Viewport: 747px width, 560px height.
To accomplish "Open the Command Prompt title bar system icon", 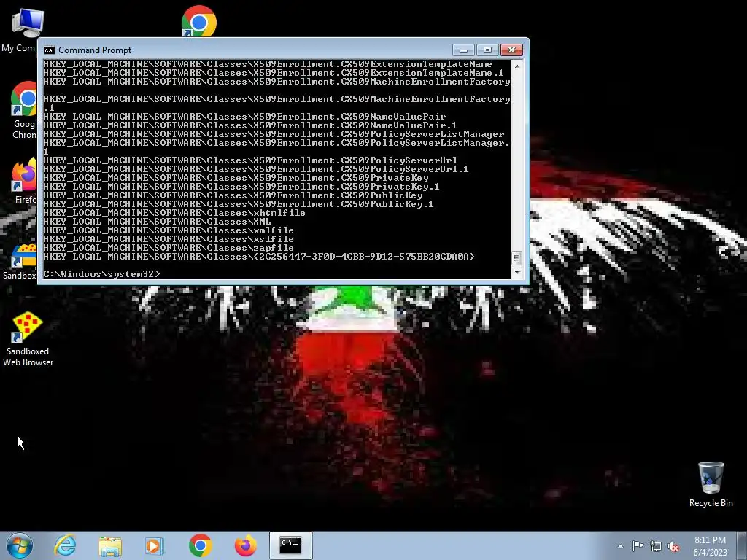I will [x=50, y=50].
